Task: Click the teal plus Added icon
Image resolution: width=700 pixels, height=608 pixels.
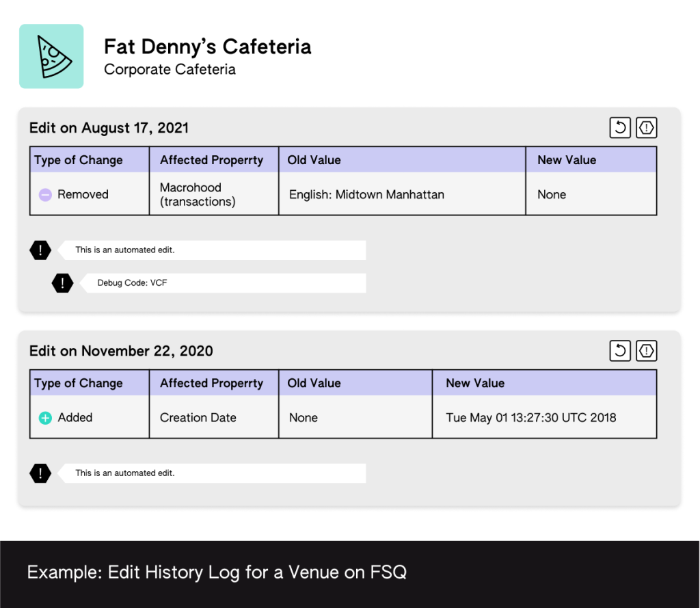Action: pyautogui.click(x=45, y=418)
